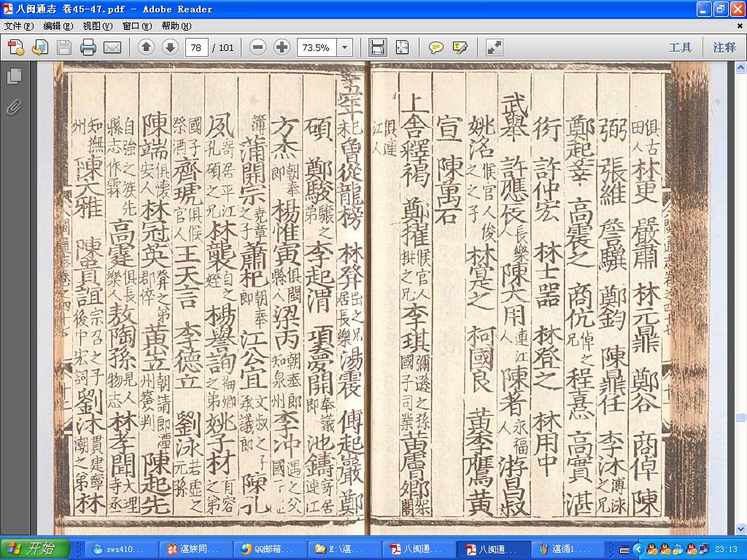Screen dimensions: 747x560
Task: Open the 注释 pane
Action: (x=724, y=47)
